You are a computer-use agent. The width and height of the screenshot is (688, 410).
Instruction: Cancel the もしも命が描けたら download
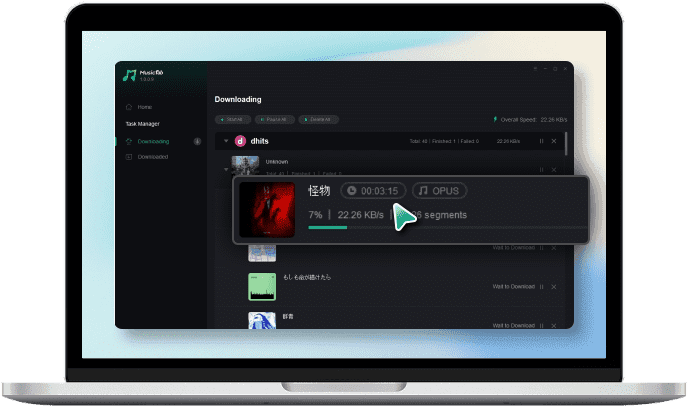point(554,286)
